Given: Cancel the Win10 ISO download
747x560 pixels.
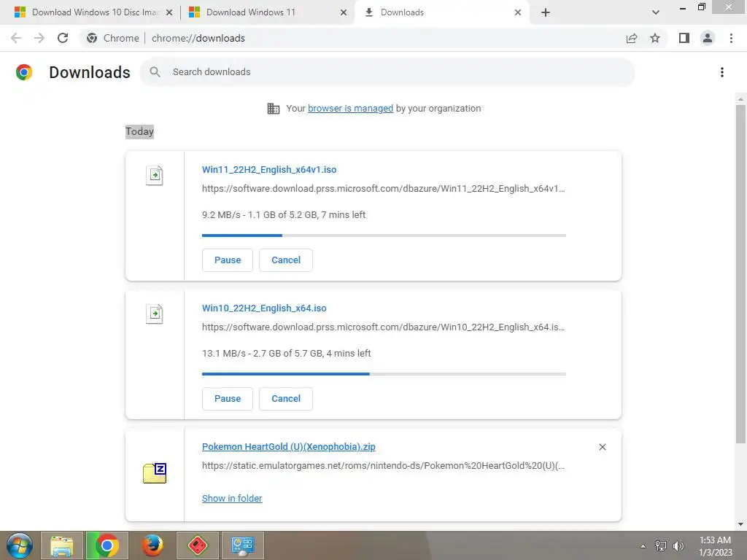Looking at the screenshot, I should pyautogui.click(x=286, y=399).
